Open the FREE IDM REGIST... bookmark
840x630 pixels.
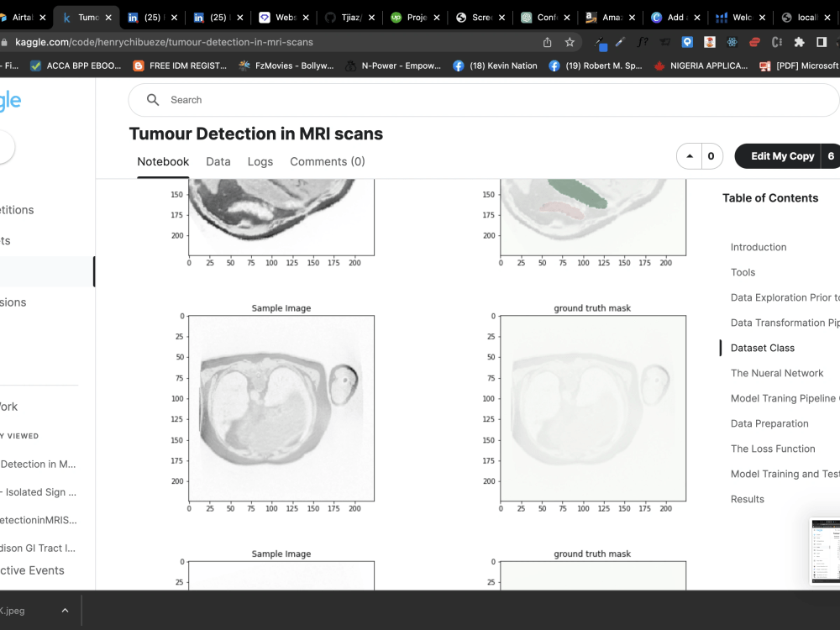180,66
